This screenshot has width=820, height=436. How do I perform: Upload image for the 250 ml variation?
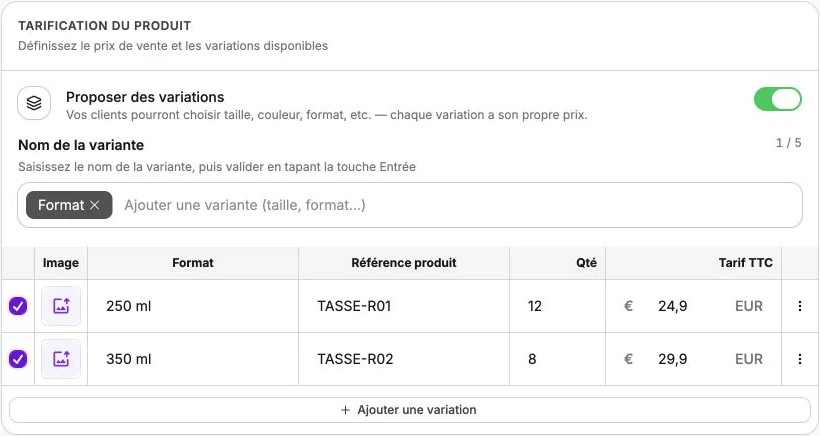pyautogui.click(x=61, y=306)
